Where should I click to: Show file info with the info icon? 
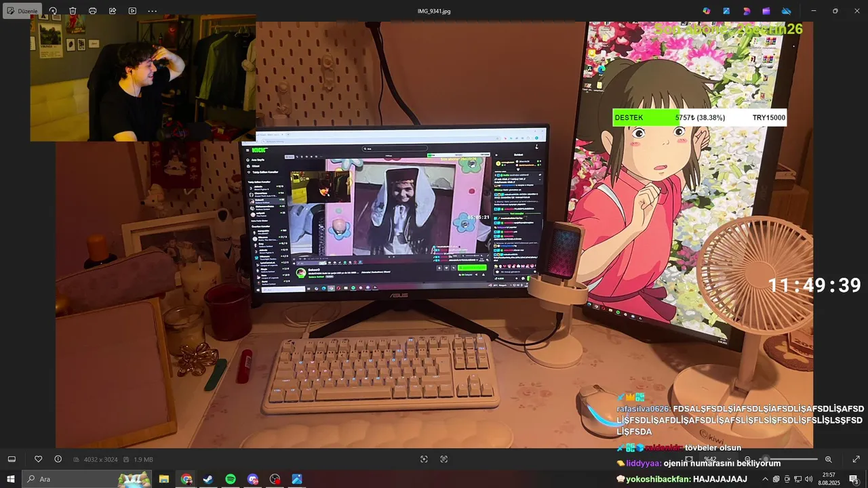point(58,459)
